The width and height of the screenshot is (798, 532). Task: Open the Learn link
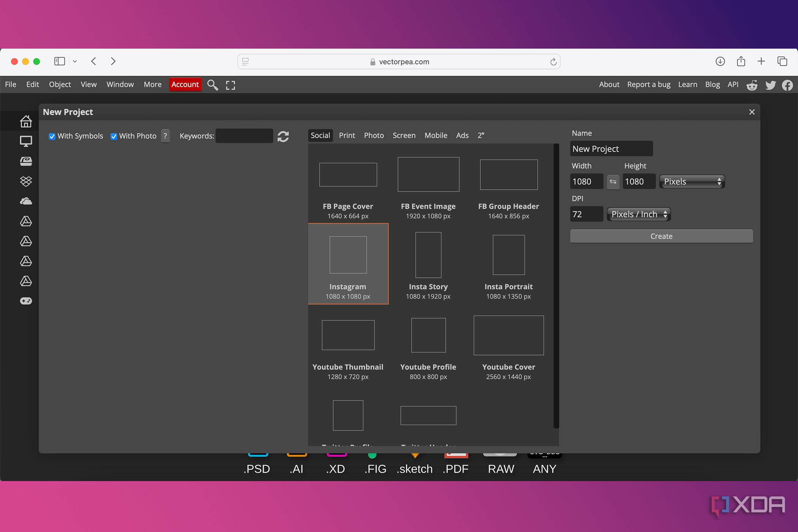(687, 84)
